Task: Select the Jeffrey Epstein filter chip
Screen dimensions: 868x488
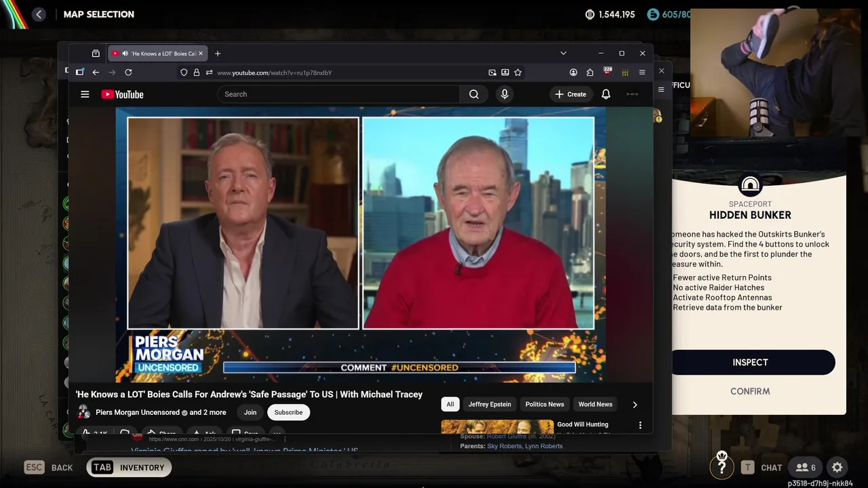Action: pos(490,405)
